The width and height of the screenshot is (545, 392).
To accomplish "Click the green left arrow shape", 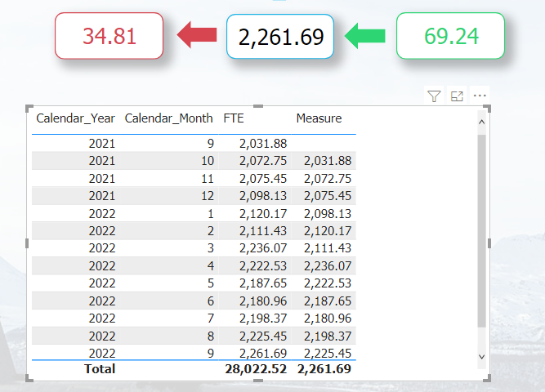I will click(x=365, y=35).
